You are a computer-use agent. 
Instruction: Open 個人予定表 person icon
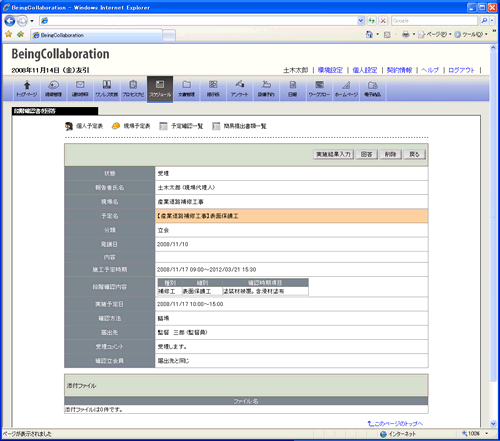pos(69,126)
